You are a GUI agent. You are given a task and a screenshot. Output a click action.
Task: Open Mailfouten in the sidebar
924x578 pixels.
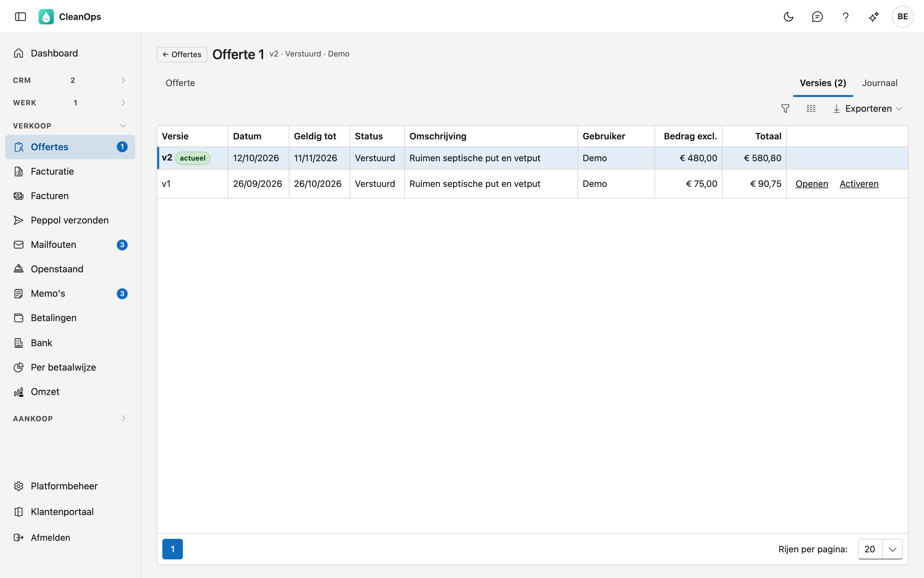tap(70, 245)
